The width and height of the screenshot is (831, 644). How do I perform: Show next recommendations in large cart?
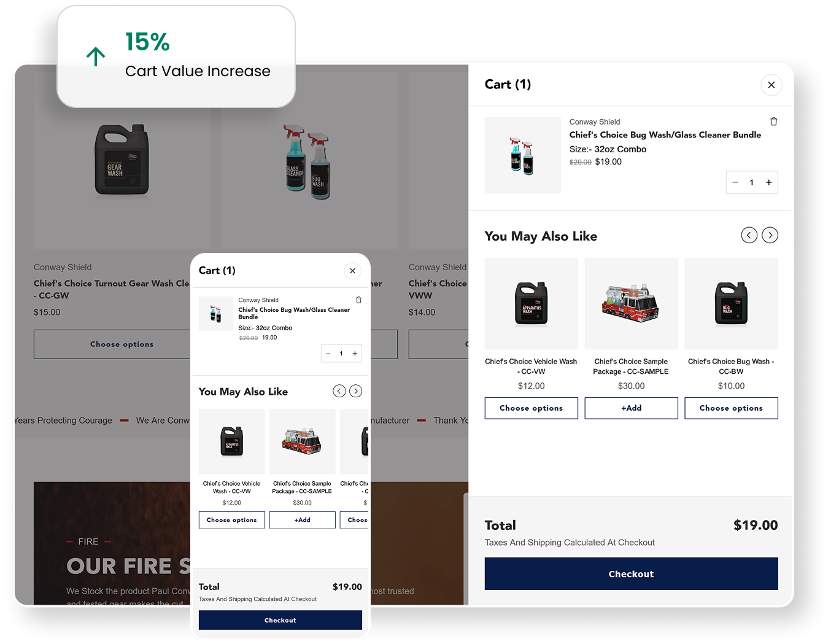click(x=770, y=235)
